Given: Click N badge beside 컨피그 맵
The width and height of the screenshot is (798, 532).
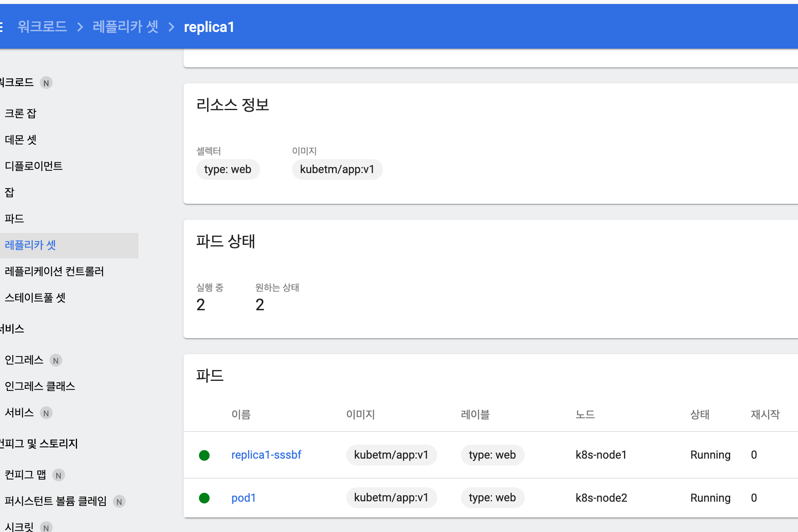Looking at the screenshot, I should 59,475.
